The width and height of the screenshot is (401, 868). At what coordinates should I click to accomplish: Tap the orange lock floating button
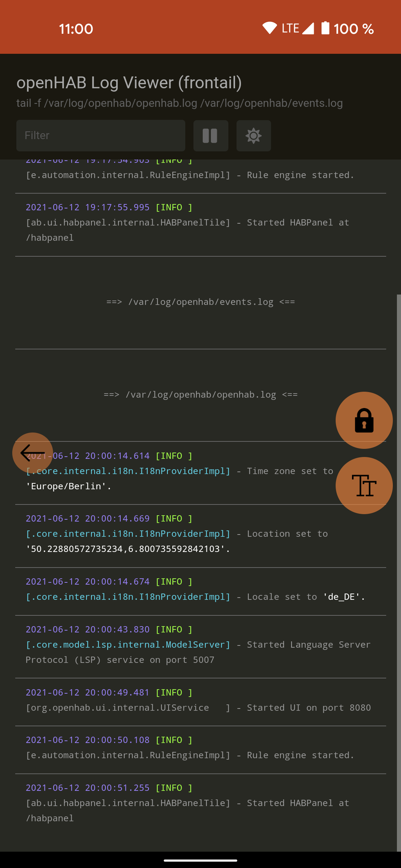click(x=364, y=420)
